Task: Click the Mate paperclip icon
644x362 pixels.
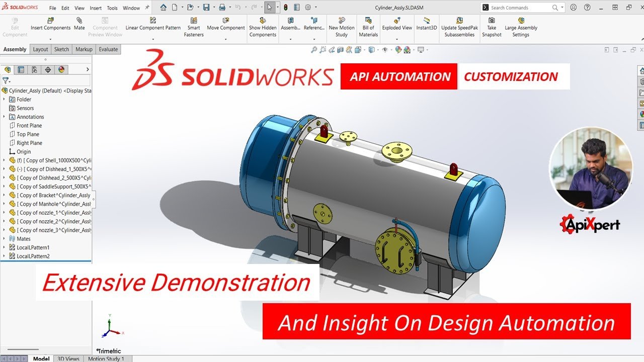Action: [x=79, y=21]
